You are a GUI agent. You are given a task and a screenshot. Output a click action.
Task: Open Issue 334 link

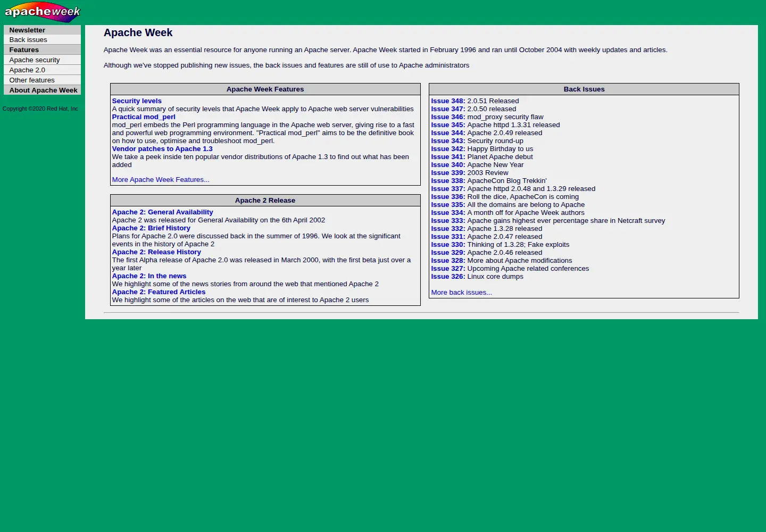pyautogui.click(x=448, y=213)
